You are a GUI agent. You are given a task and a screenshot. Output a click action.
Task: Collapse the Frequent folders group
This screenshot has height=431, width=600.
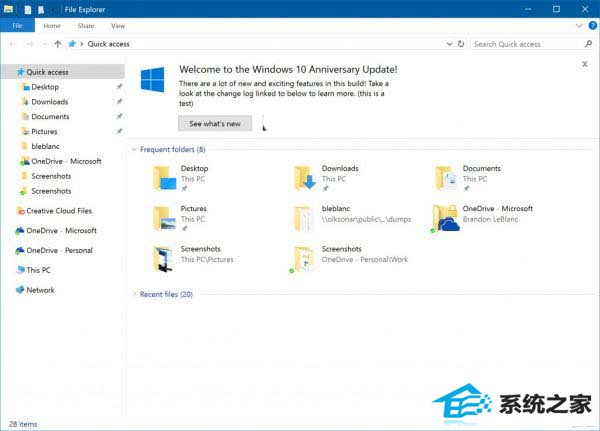click(x=134, y=149)
